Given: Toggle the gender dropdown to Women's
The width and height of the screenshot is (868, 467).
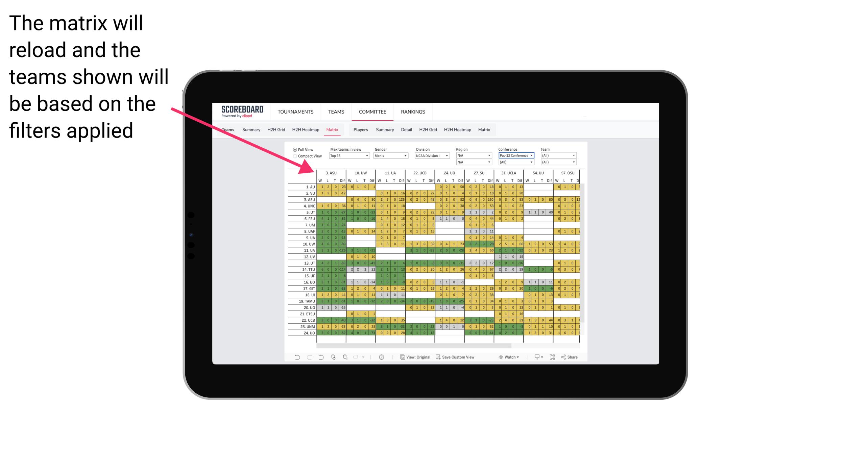Looking at the screenshot, I should [x=391, y=155].
